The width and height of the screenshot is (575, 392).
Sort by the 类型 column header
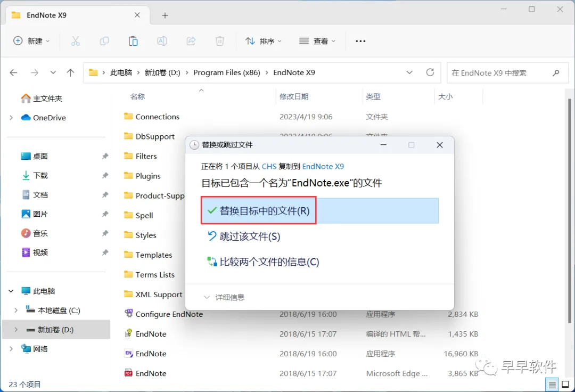pos(373,97)
